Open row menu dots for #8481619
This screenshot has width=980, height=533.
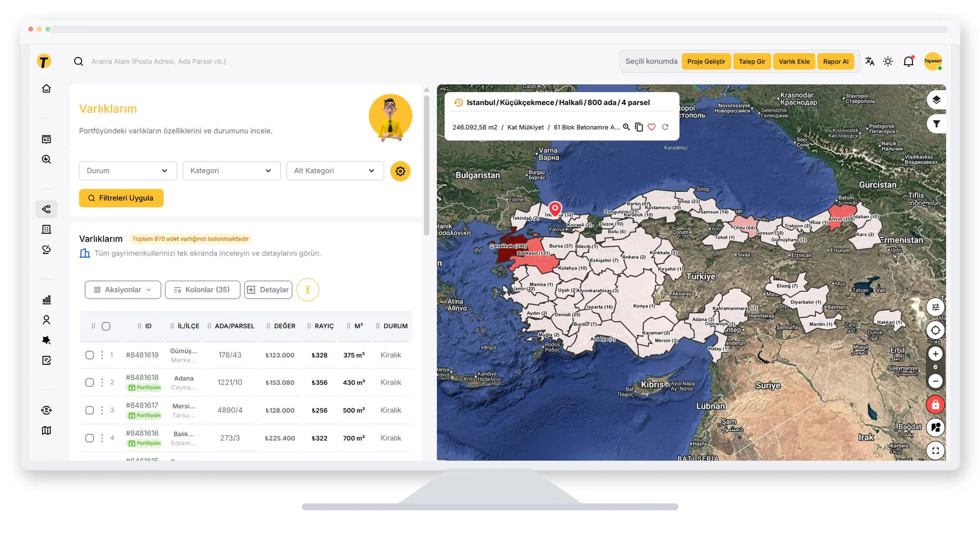pos(102,355)
